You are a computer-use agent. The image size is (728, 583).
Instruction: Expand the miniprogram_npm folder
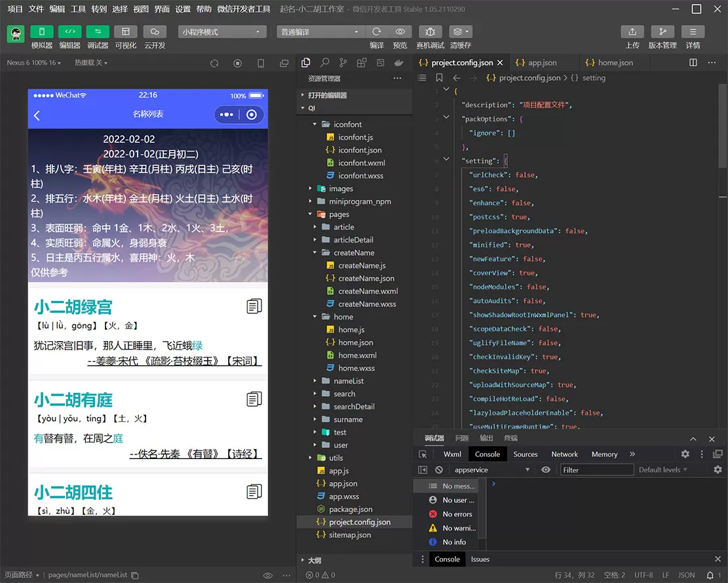click(311, 201)
